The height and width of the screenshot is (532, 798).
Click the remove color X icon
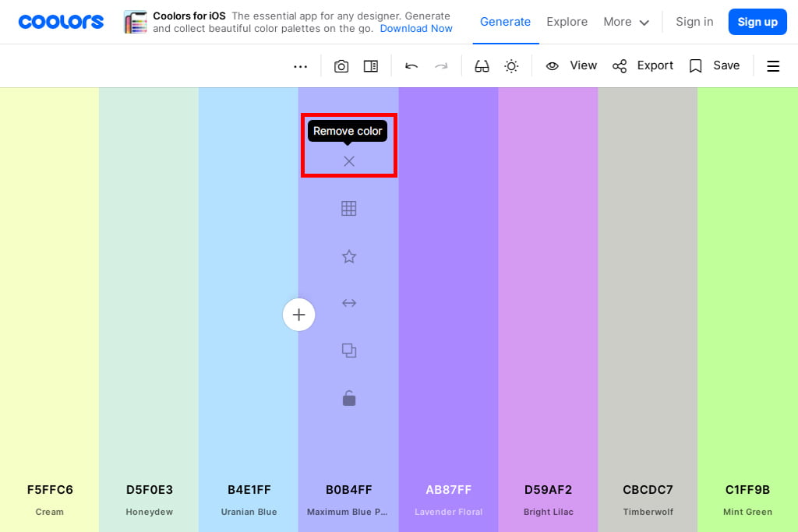click(349, 161)
